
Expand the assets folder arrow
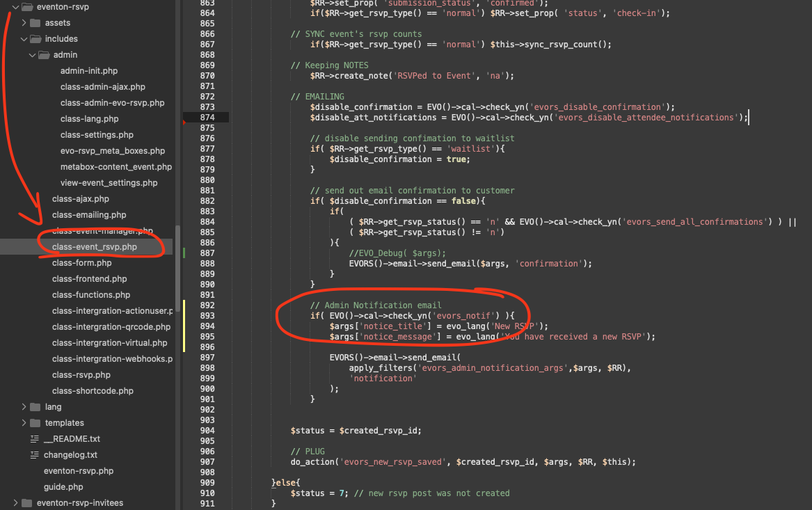pos(24,23)
